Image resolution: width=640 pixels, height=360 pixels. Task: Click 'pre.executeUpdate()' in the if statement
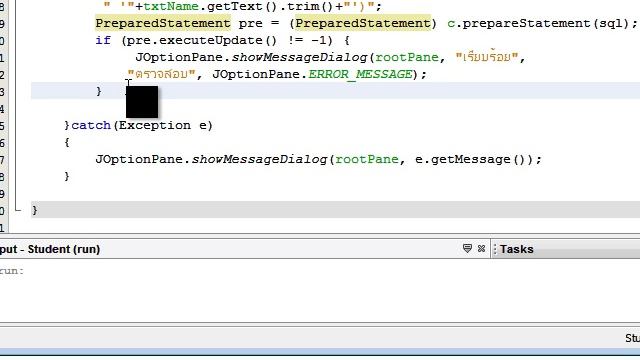(x=202, y=40)
